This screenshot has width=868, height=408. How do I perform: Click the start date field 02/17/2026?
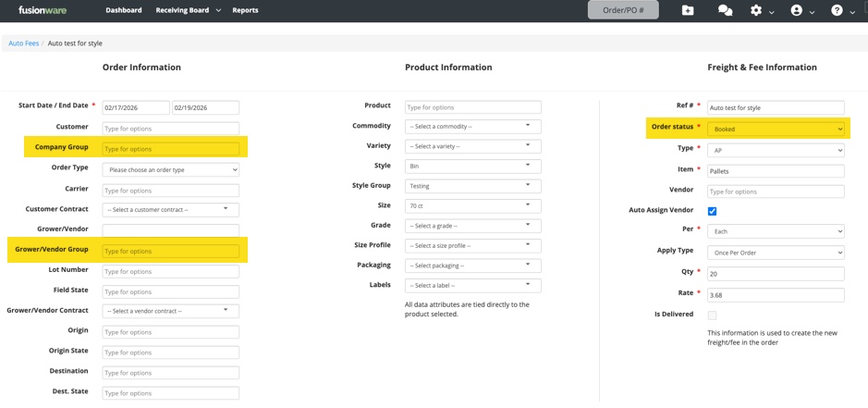click(136, 108)
